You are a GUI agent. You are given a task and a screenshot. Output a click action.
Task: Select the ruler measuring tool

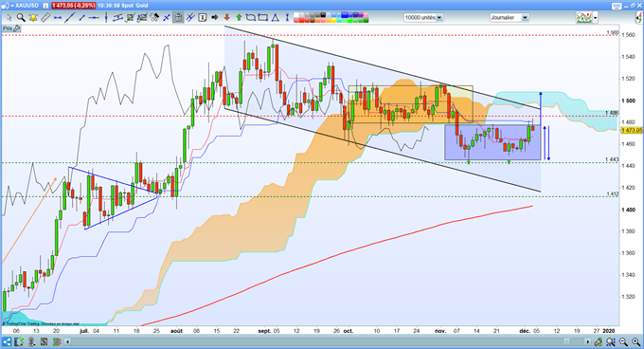coord(45,17)
